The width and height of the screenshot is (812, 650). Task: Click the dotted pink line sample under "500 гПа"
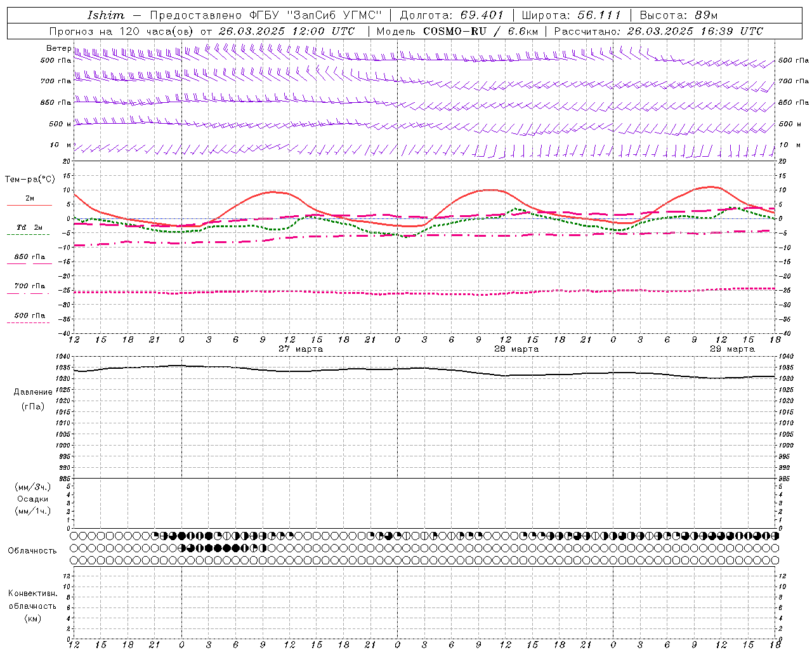pyautogui.click(x=29, y=322)
